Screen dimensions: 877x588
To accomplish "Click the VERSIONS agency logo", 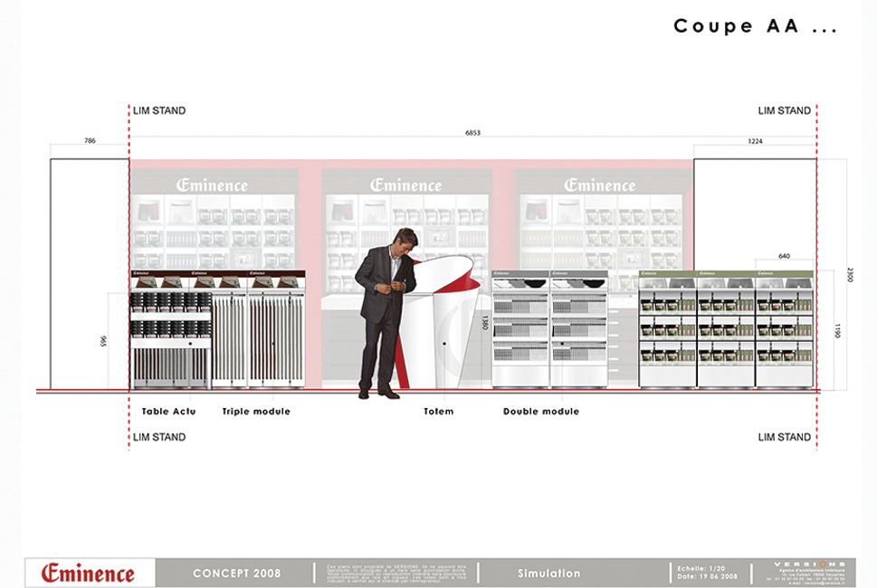I will tap(809, 564).
